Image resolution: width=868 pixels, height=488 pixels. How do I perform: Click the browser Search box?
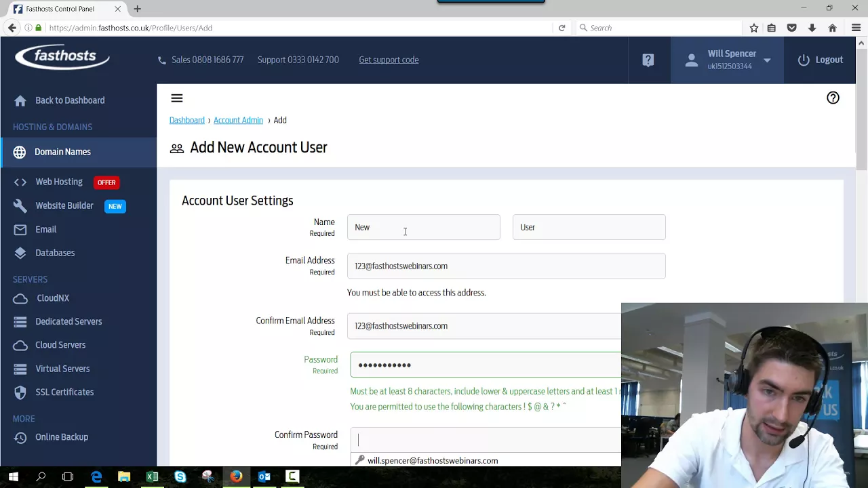658,28
